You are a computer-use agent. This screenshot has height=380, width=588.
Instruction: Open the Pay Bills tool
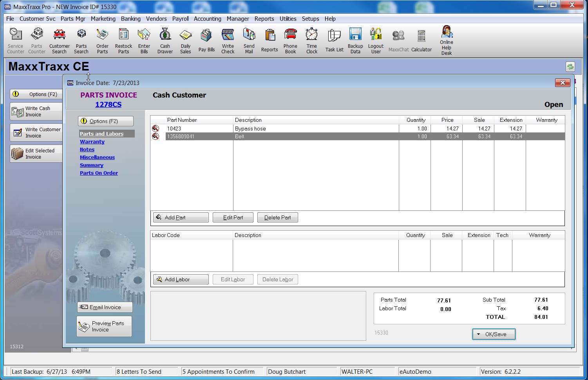[x=206, y=40]
